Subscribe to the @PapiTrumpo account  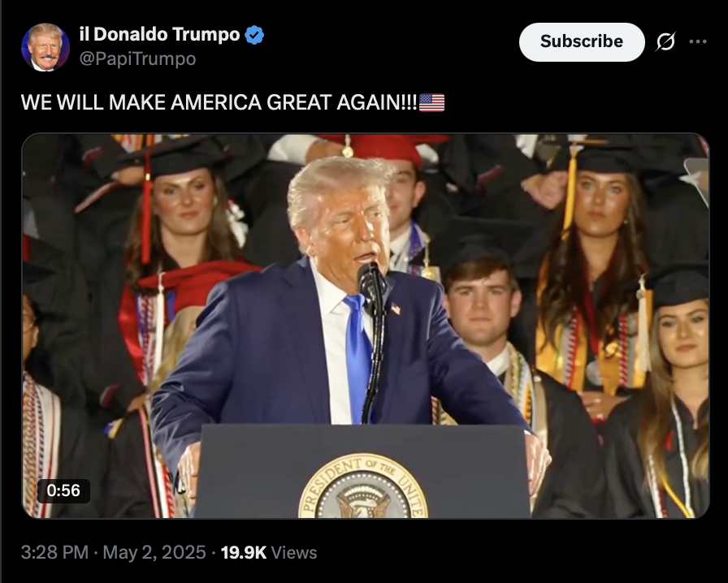click(x=582, y=41)
